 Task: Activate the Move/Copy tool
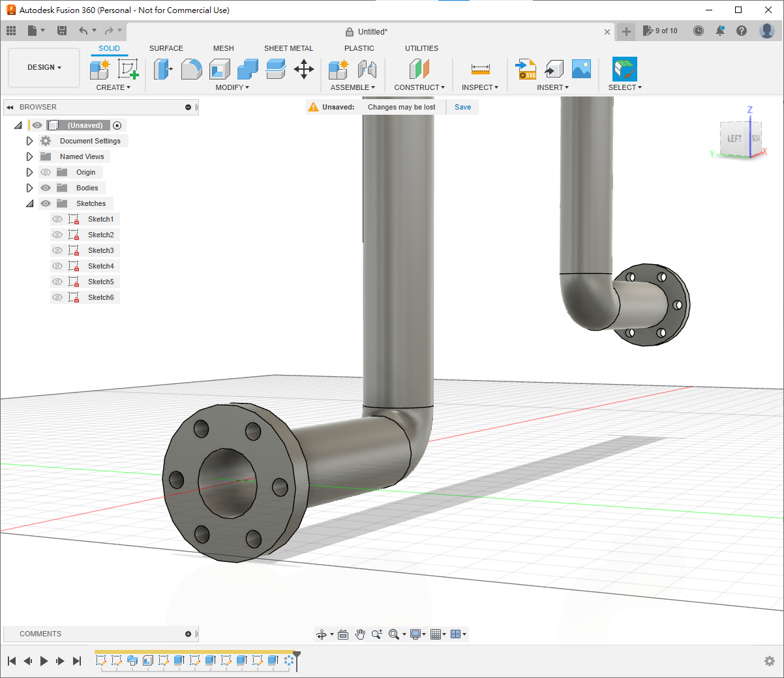[304, 69]
